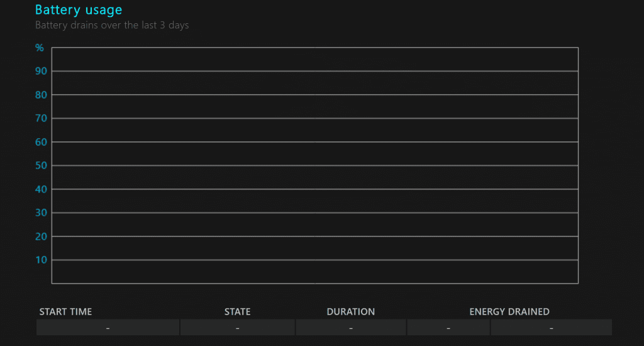Screen dimensions: 644x346
Task: Select the empty cell under DURATION
Action: pyautogui.click(x=350, y=328)
